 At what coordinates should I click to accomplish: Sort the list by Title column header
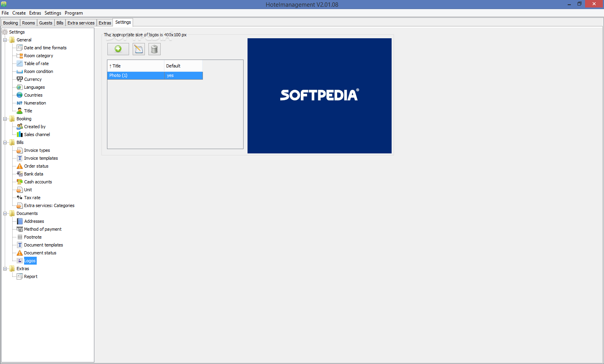coord(136,66)
